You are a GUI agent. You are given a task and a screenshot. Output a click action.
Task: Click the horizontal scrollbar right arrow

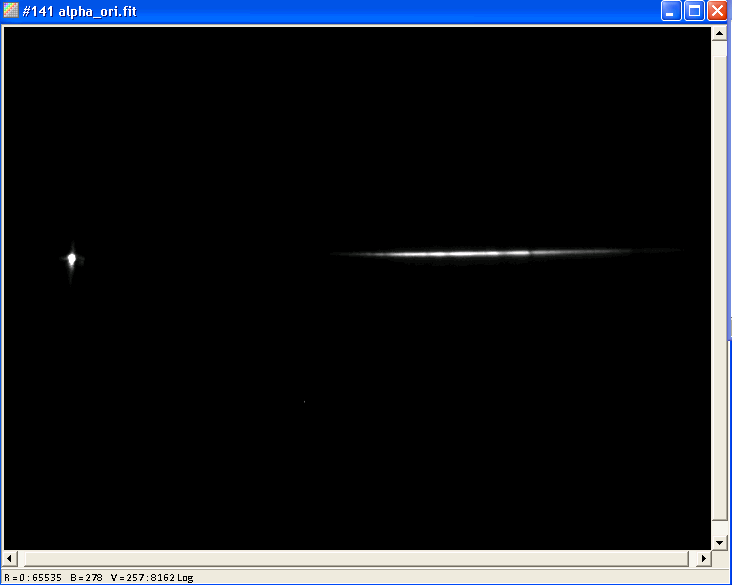pos(704,558)
